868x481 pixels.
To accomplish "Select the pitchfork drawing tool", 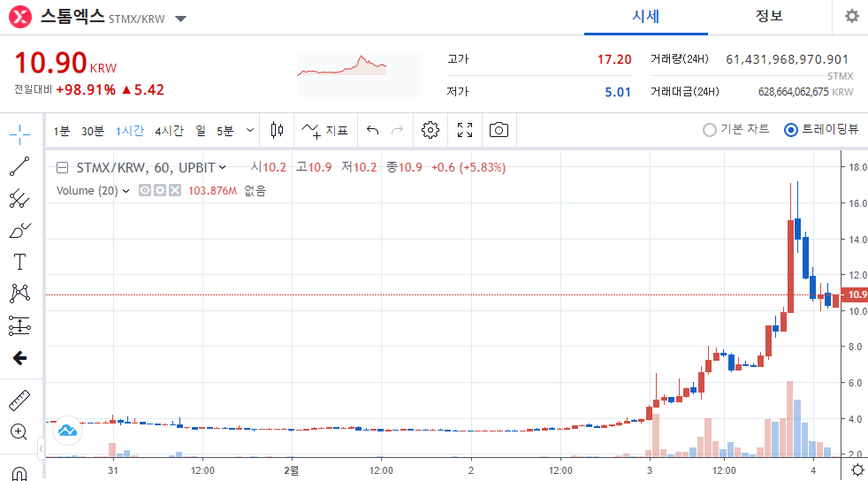I will coord(19,199).
